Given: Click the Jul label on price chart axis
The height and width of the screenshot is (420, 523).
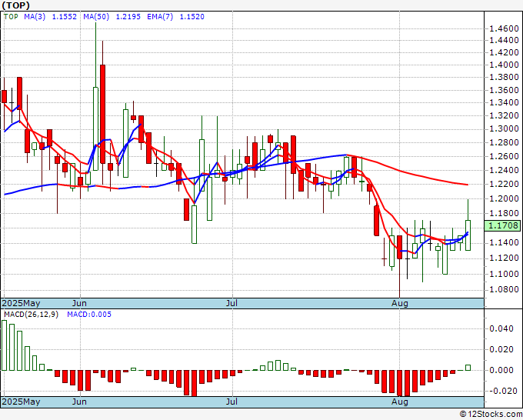Looking at the screenshot, I should click(232, 303).
